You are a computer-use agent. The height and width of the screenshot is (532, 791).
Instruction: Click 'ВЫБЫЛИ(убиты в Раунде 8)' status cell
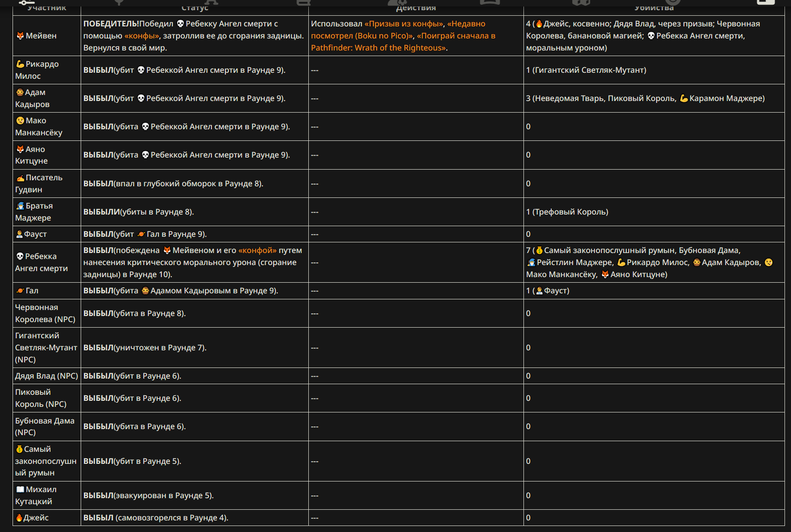click(195, 212)
